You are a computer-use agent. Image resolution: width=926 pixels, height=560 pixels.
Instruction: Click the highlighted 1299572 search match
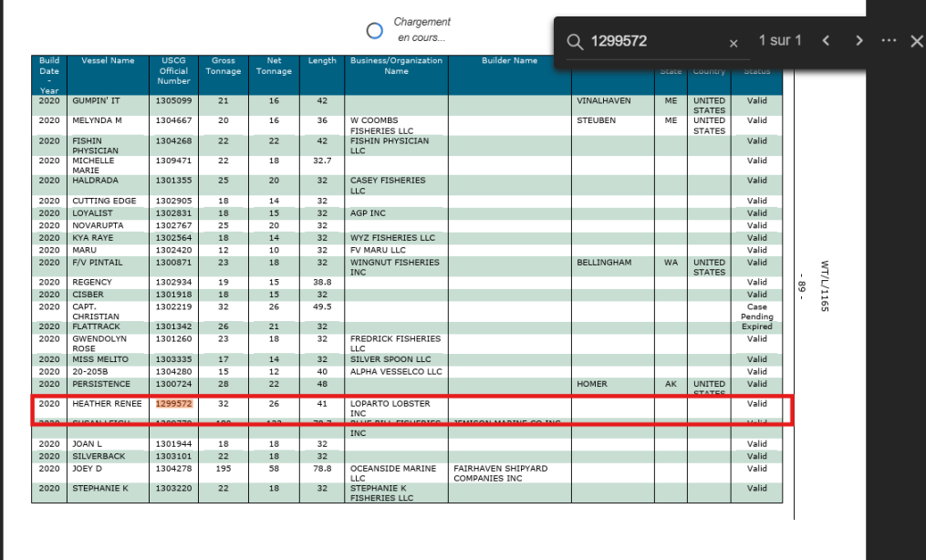[x=173, y=403]
